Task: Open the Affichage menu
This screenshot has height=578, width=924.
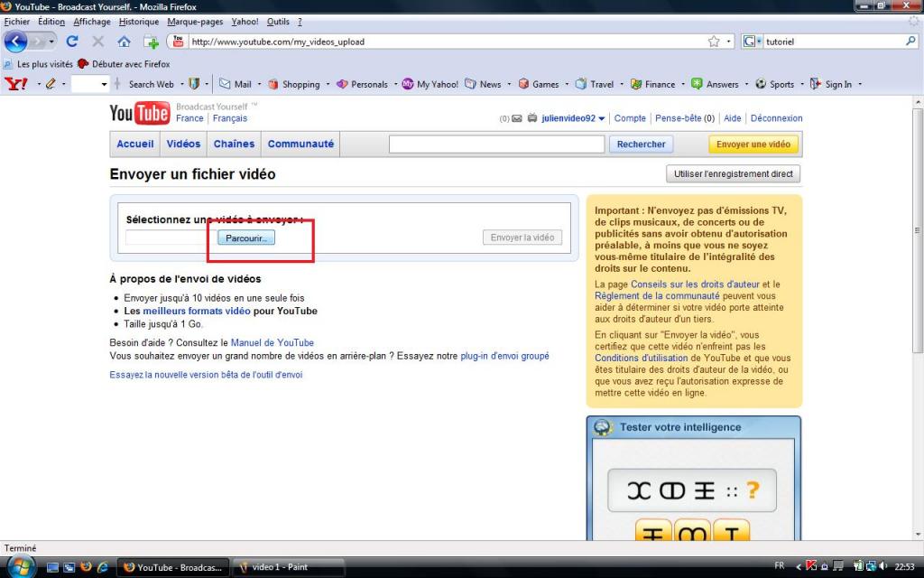Action: 92,22
